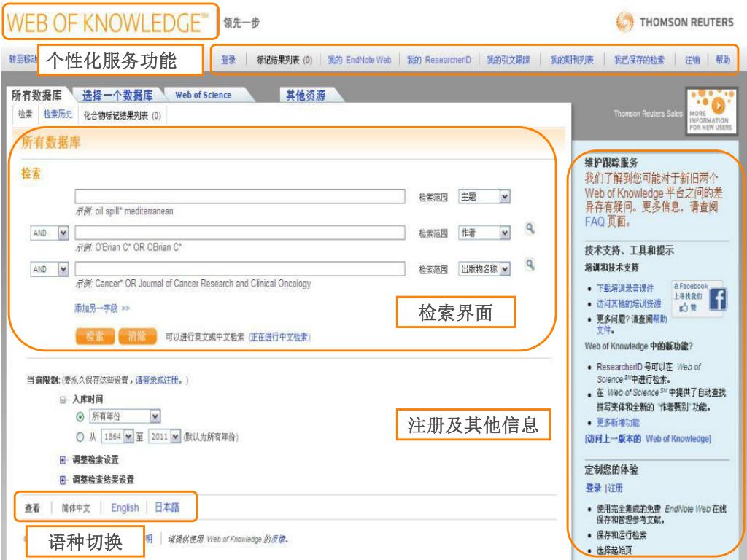This screenshot has height=560, width=747.
Task: Click the author search input field
Action: 239,233
